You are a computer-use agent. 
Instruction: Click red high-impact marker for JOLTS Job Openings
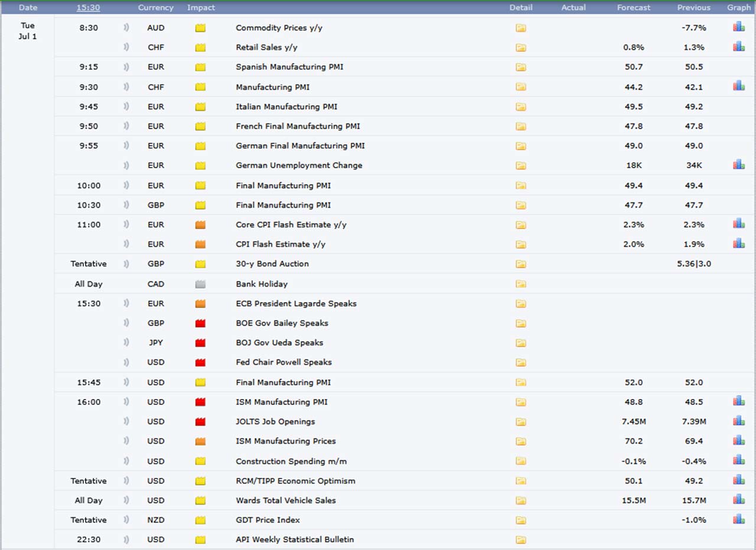pyautogui.click(x=200, y=421)
